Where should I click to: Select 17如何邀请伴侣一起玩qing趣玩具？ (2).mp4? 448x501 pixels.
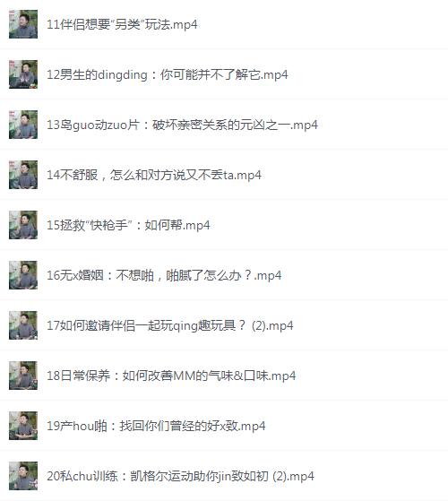click(x=170, y=325)
